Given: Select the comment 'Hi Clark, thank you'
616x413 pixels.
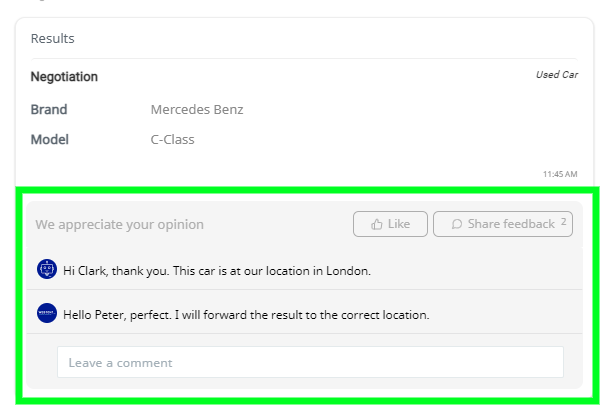Looking at the screenshot, I should (x=217, y=271).
